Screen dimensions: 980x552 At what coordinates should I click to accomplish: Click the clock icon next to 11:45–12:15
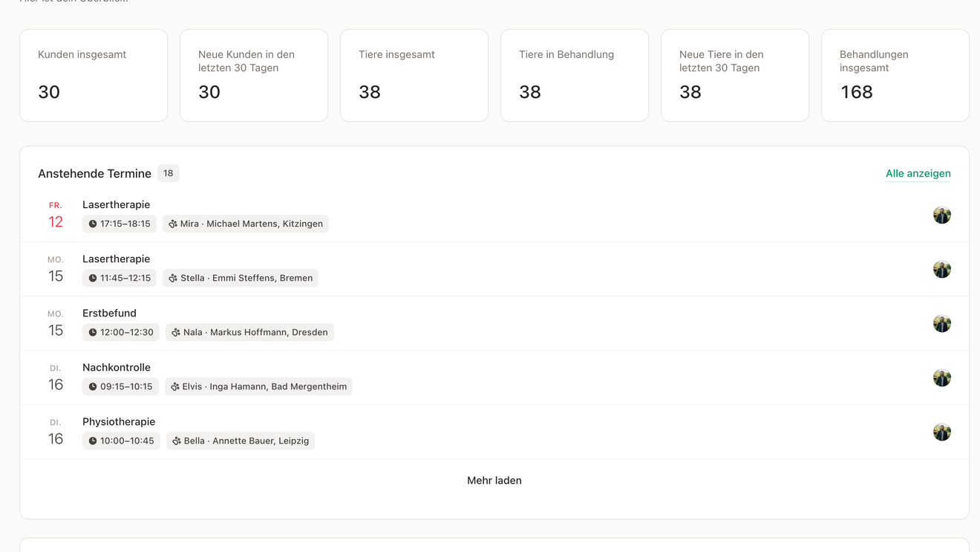(x=93, y=278)
